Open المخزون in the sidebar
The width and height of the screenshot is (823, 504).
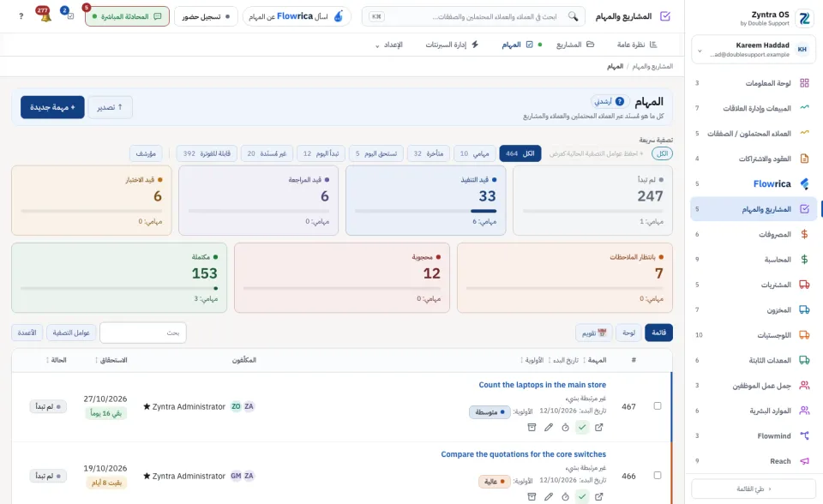(754, 309)
